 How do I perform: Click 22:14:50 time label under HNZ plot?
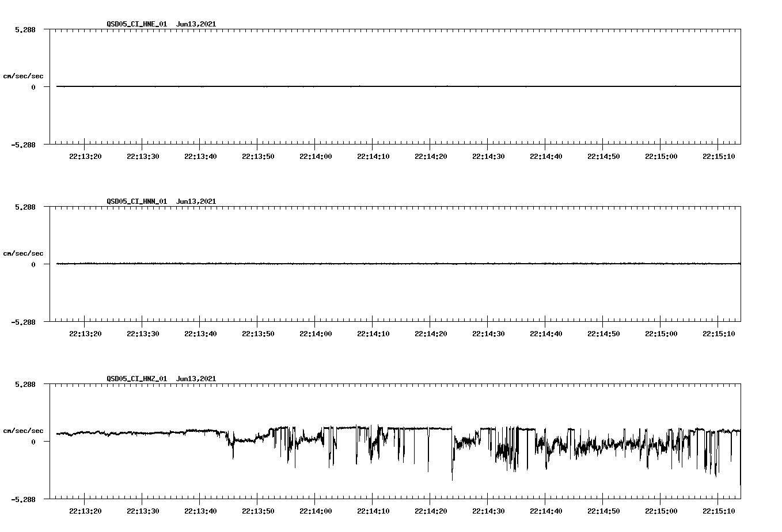coord(603,511)
